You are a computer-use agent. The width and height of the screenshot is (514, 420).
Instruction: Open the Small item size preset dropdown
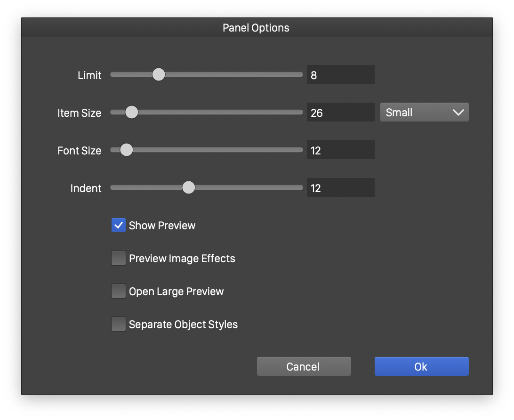(424, 113)
